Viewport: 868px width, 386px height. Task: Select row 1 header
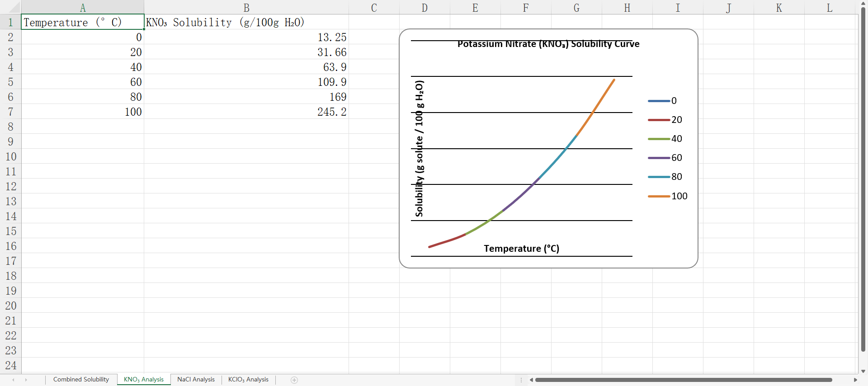[x=10, y=22]
